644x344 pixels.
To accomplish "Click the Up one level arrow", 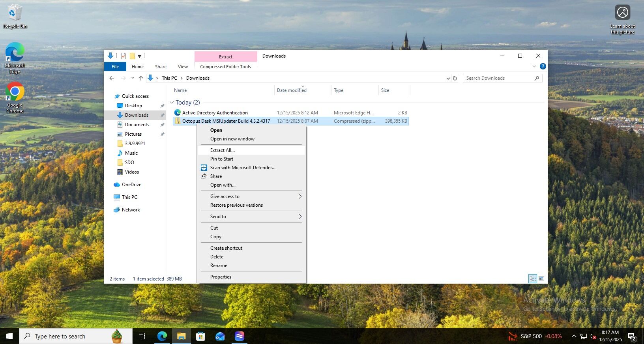I will tap(140, 78).
